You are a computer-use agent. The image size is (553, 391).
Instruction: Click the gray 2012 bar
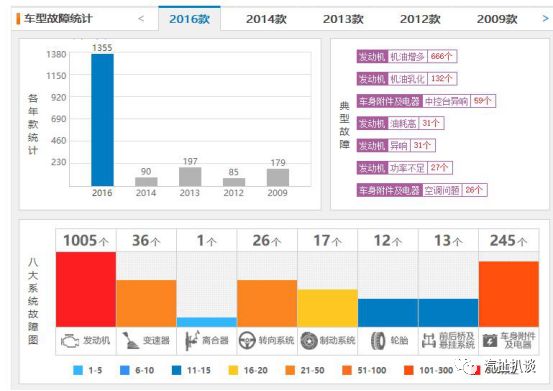234,182
